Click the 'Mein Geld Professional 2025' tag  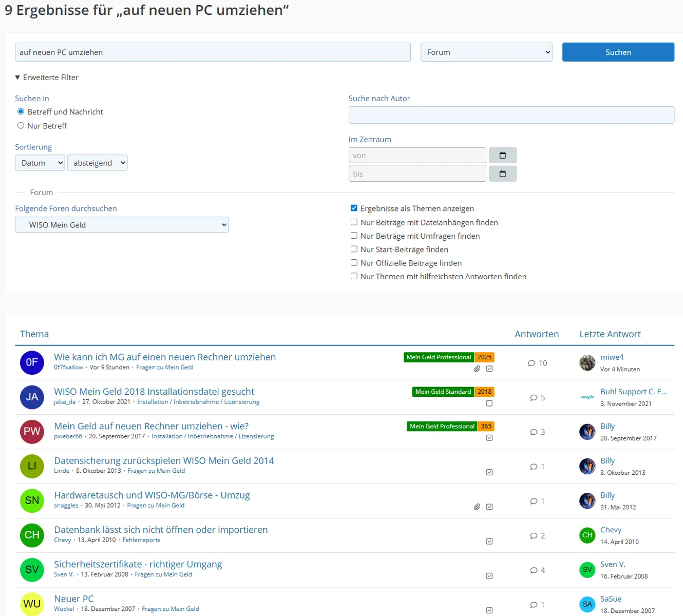pos(448,357)
